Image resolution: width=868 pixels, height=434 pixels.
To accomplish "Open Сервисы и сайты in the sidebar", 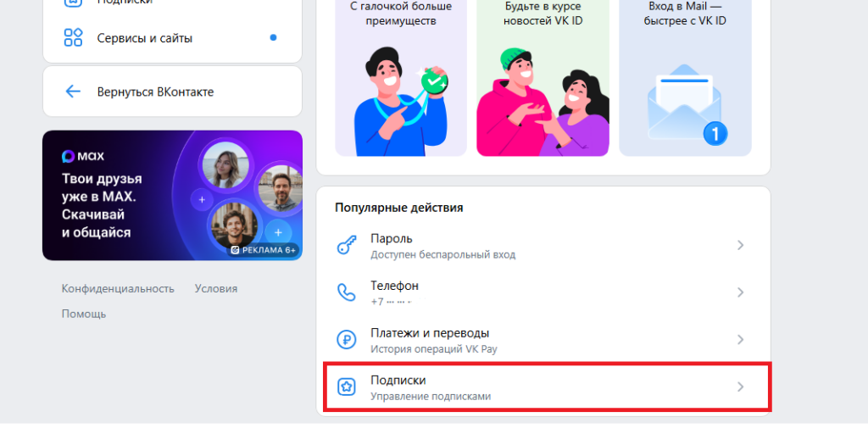I will click(x=144, y=38).
